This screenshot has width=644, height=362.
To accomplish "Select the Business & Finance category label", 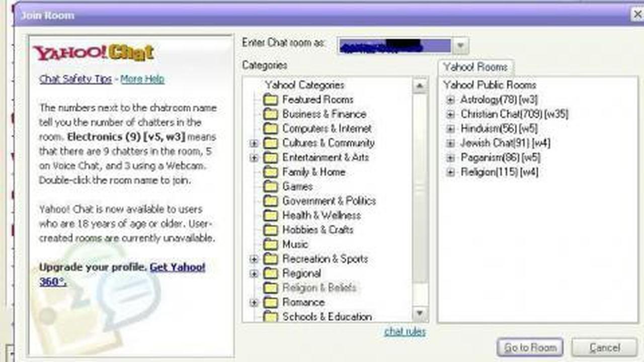I will point(325,114).
